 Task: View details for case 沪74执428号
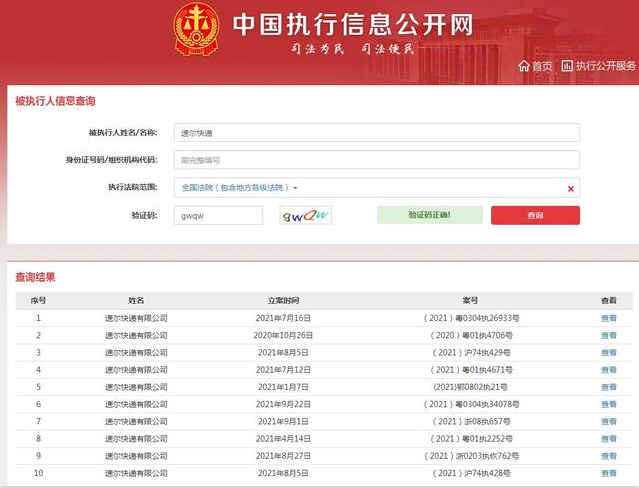pos(608,473)
